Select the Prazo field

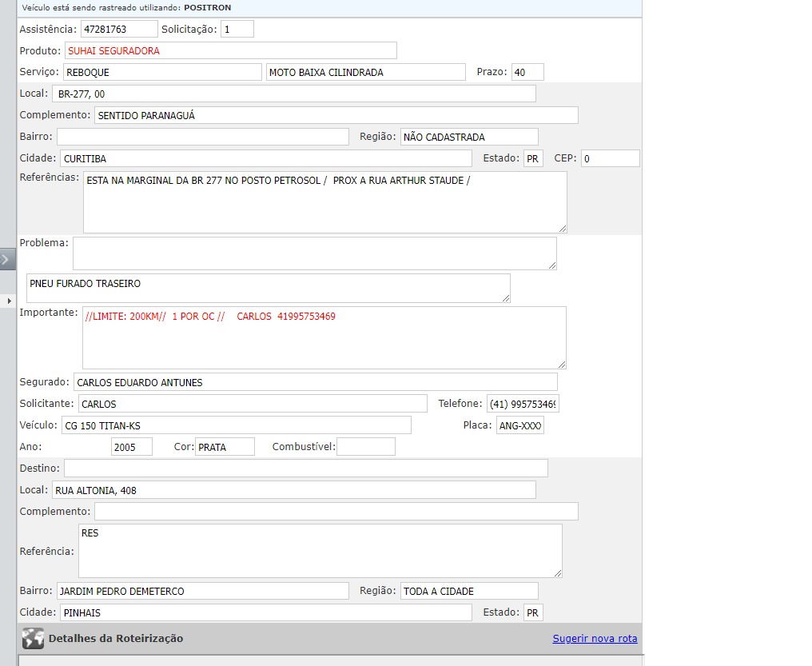[x=527, y=72]
